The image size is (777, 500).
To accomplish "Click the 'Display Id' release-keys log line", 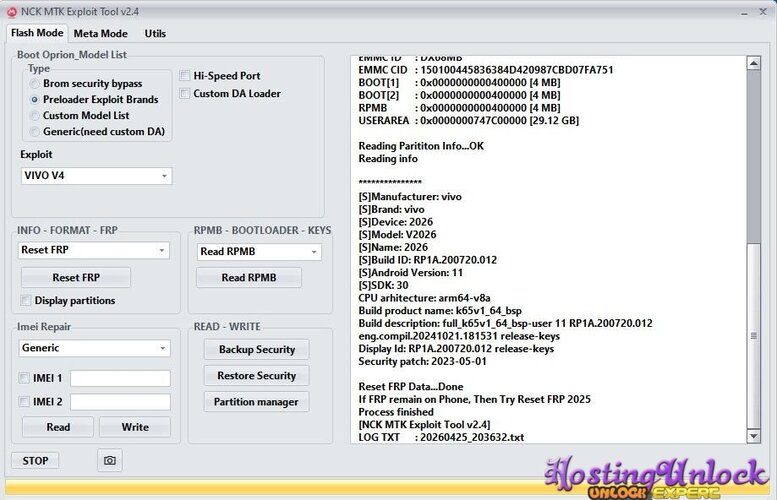I will pyautogui.click(x=456, y=349).
